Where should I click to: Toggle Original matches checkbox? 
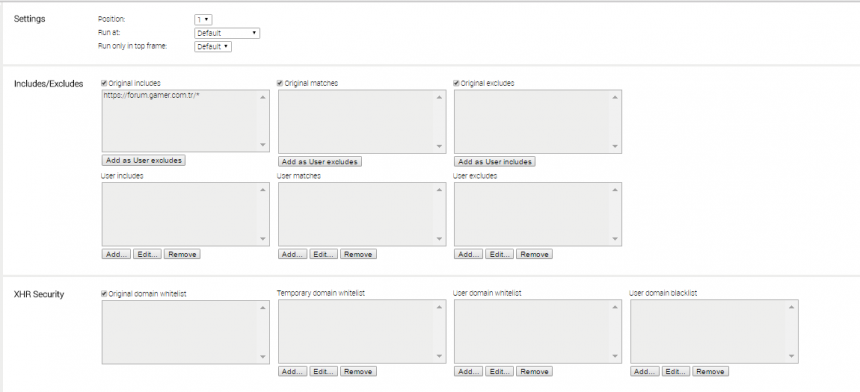(x=280, y=83)
